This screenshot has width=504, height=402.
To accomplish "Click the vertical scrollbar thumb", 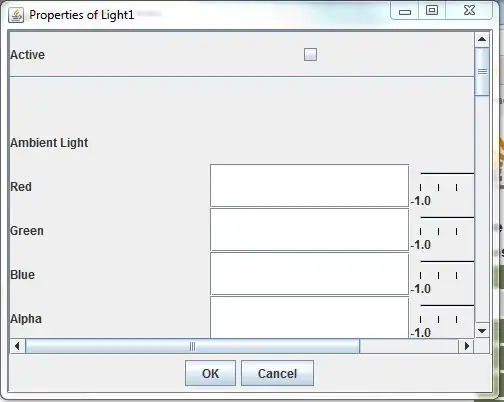I will (x=482, y=71).
